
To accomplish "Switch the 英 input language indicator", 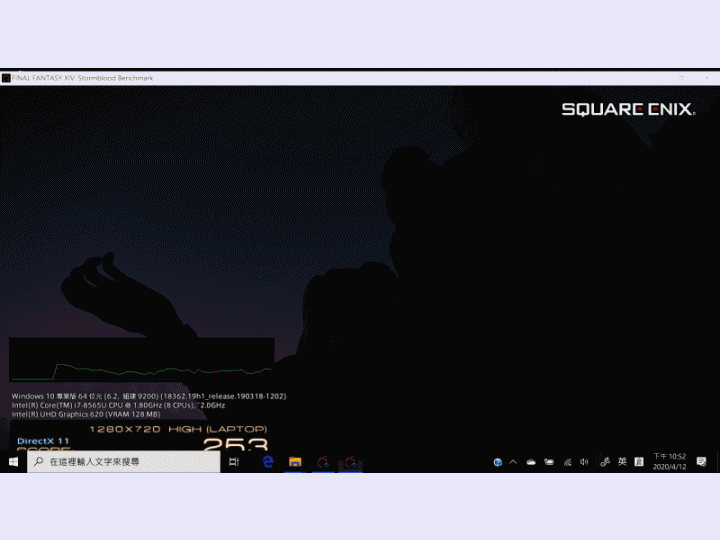I will pyautogui.click(x=622, y=461).
